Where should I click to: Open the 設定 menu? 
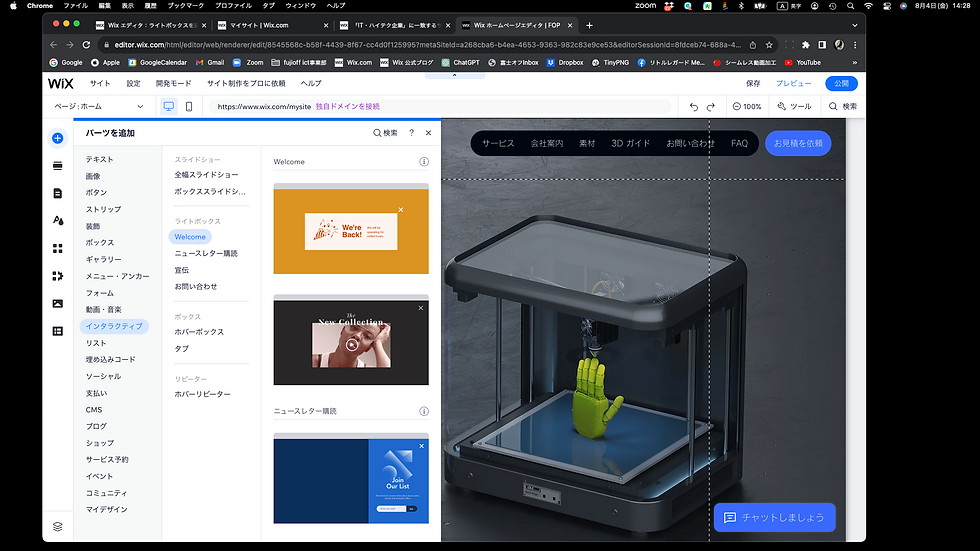(134, 84)
